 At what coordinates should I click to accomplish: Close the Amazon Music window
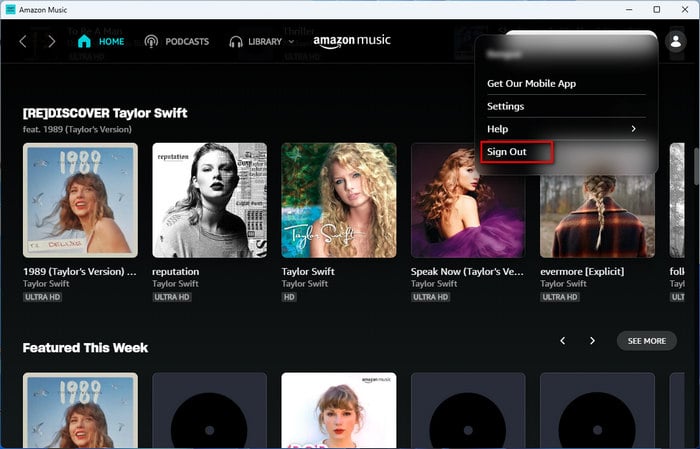pyautogui.click(x=685, y=9)
